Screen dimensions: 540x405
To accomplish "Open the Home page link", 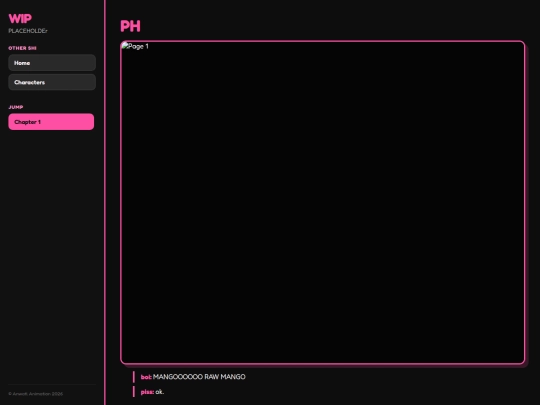I will pyautogui.click(x=52, y=63).
